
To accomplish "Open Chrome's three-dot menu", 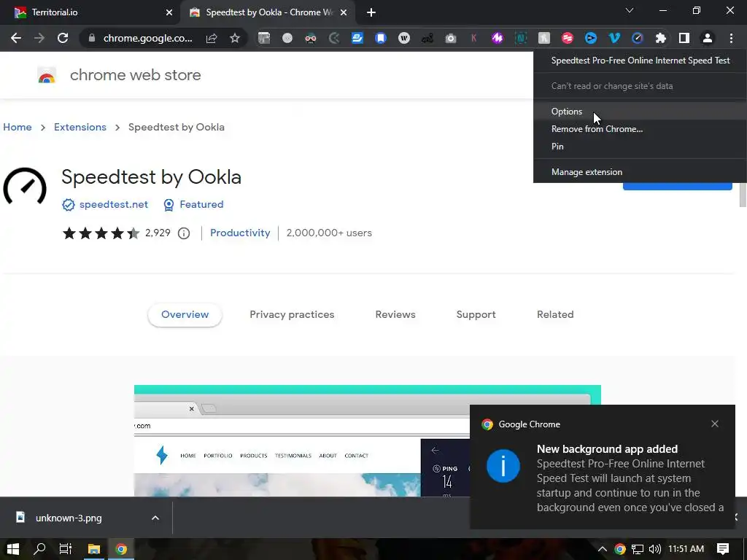I will pos(731,38).
